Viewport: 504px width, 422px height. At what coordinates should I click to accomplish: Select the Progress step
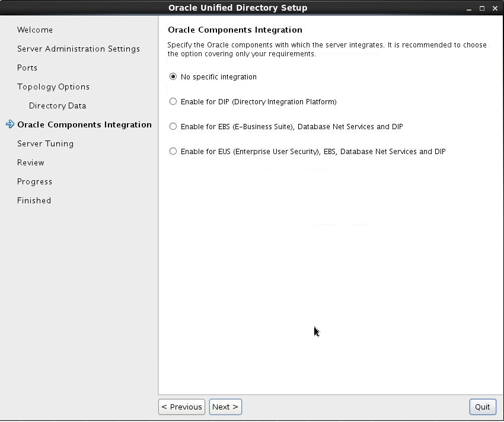(x=34, y=181)
